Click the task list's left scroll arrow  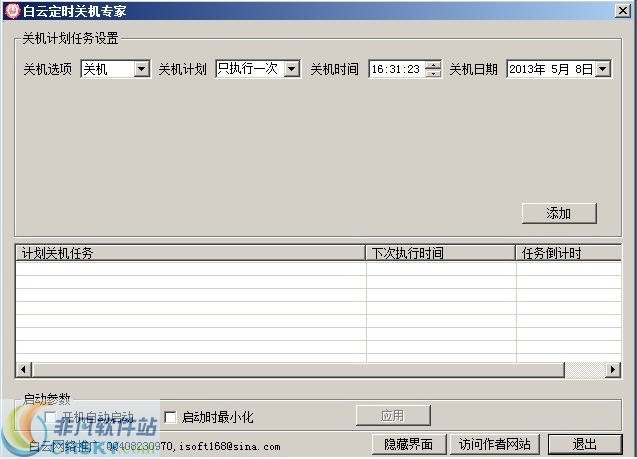pos(24,370)
